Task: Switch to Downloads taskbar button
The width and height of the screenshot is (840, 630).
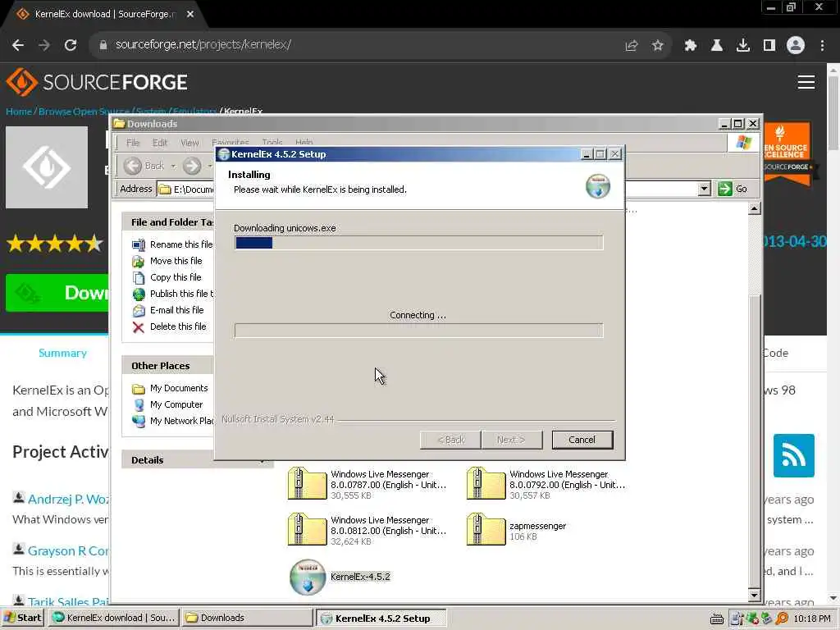Action: coord(247,618)
